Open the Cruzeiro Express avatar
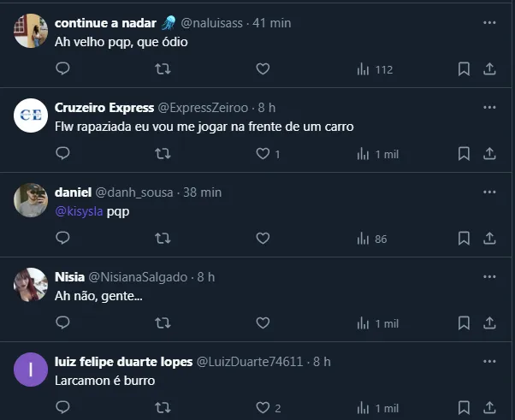This screenshot has height=420, width=515. point(31,115)
